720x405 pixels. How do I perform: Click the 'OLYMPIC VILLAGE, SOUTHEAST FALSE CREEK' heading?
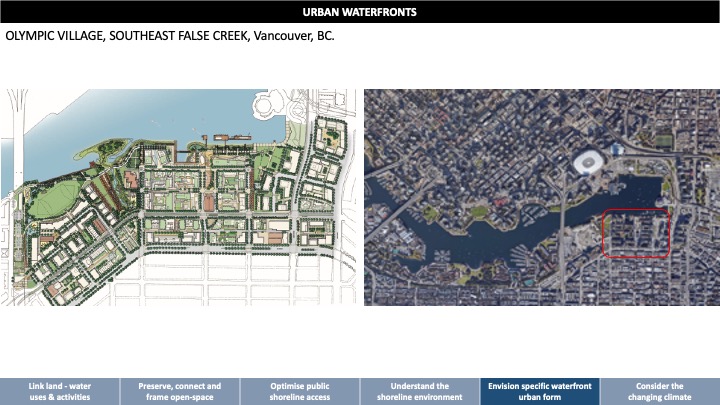pos(170,36)
